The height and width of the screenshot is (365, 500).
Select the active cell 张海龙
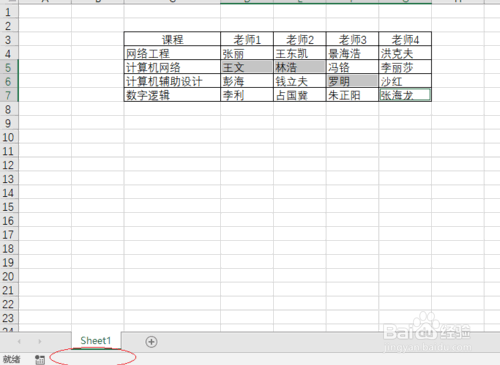click(405, 95)
